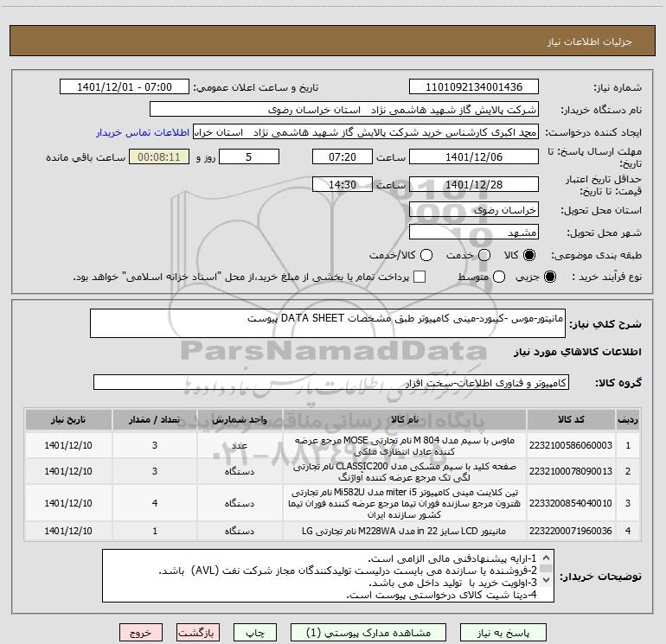This screenshot has width=666, height=644.
Task: Click the buyer organization name field
Action: click(x=344, y=110)
